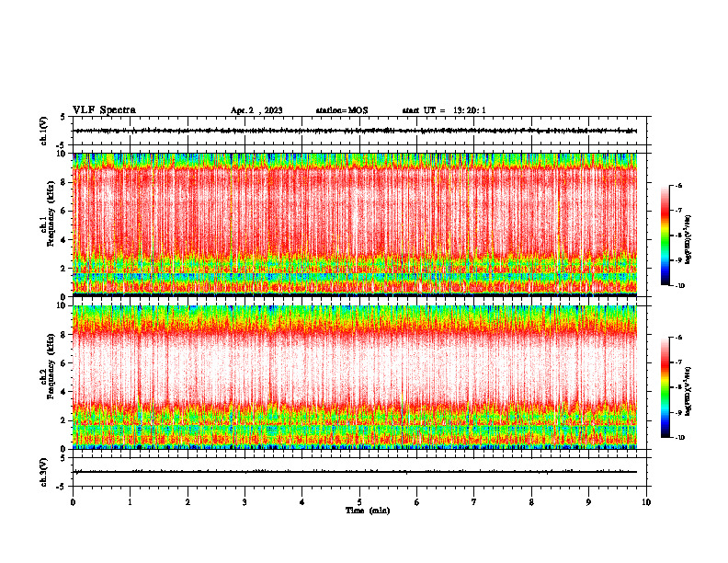
Task: Select the "Apr. 2 , 2023" date text
Action: coord(256,110)
